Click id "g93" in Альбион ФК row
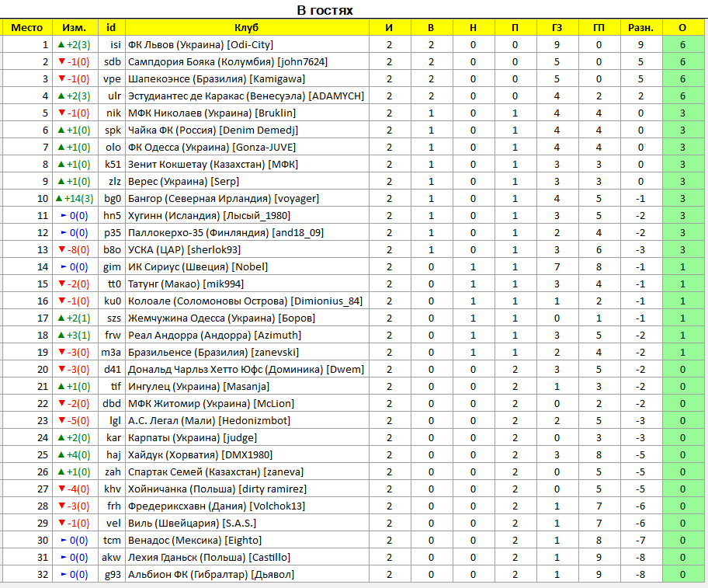Screen dimensions: 708x588 [113, 575]
